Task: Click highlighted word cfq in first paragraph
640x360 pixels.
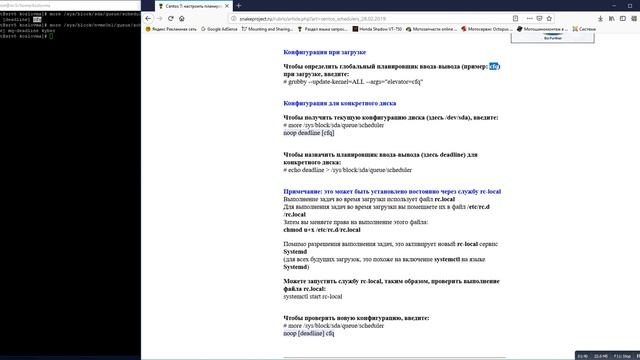Action: [x=493, y=66]
